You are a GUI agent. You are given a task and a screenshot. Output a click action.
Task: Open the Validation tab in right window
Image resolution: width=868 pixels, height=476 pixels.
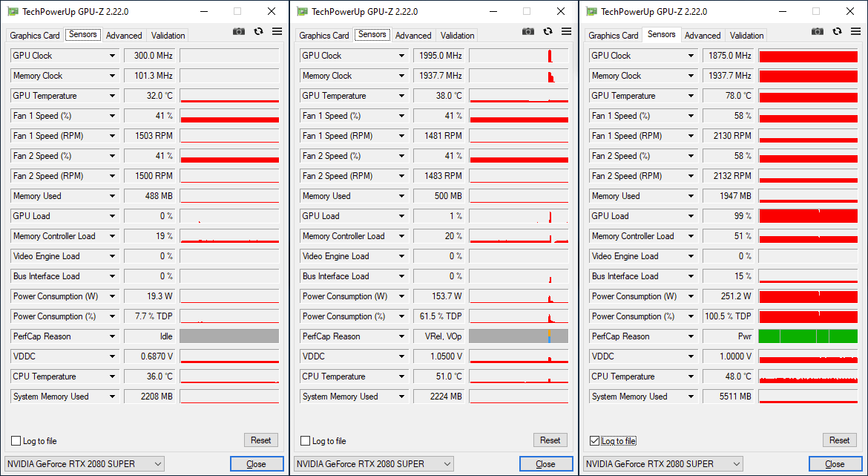click(x=746, y=36)
